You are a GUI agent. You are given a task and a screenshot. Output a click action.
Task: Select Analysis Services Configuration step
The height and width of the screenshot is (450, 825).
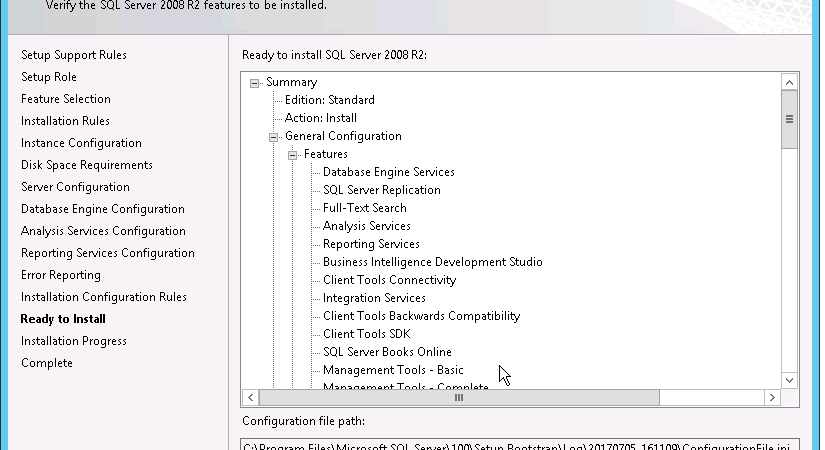point(103,231)
